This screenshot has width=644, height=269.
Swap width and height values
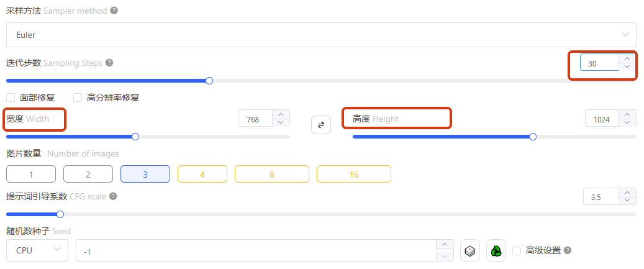tap(321, 125)
